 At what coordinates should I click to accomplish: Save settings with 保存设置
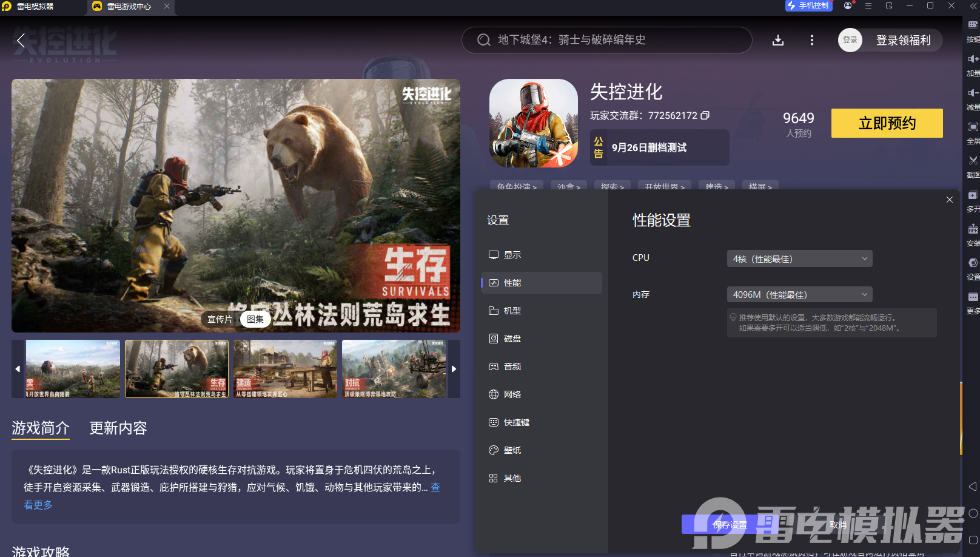(730, 525)
